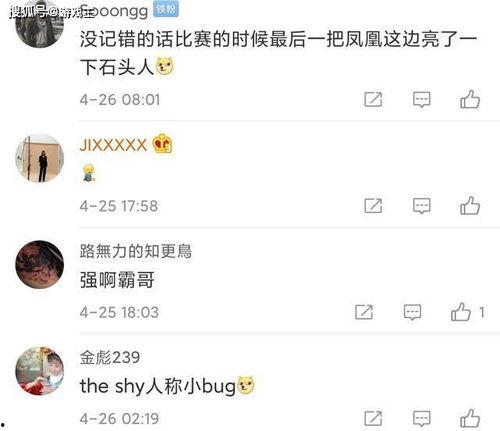Click the 铁粉 badge beside the first username
Image resolution: width=500 pixels, height=431 pixels.
click(166, 9)
